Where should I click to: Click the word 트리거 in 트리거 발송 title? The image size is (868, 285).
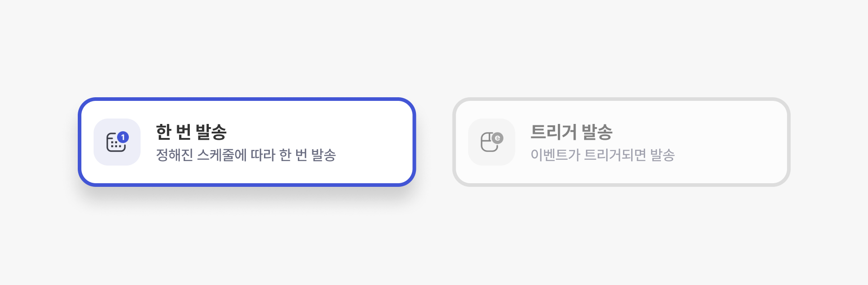(x=553, y=132)
